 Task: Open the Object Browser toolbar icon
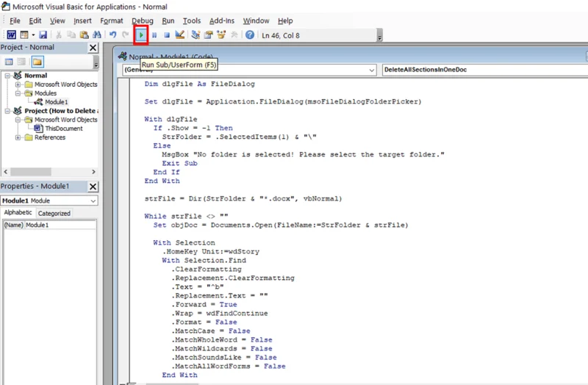pyautogui.click(x=221, y=35)
